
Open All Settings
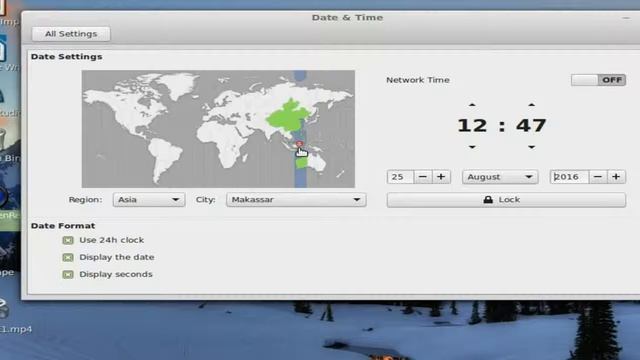point(71,34)
